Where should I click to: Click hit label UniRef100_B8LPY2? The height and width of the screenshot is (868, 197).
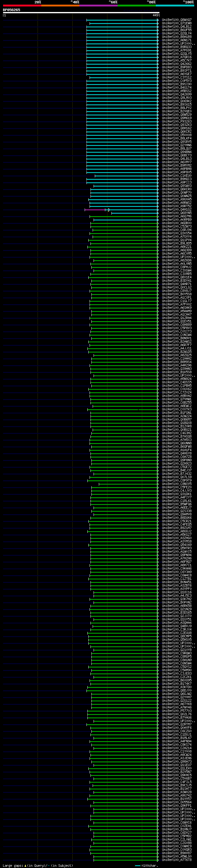[176, 108]
